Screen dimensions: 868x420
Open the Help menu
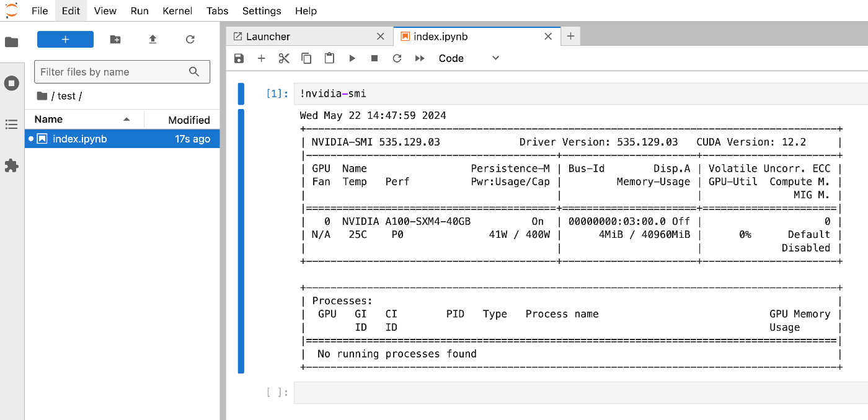click(306, 11)
